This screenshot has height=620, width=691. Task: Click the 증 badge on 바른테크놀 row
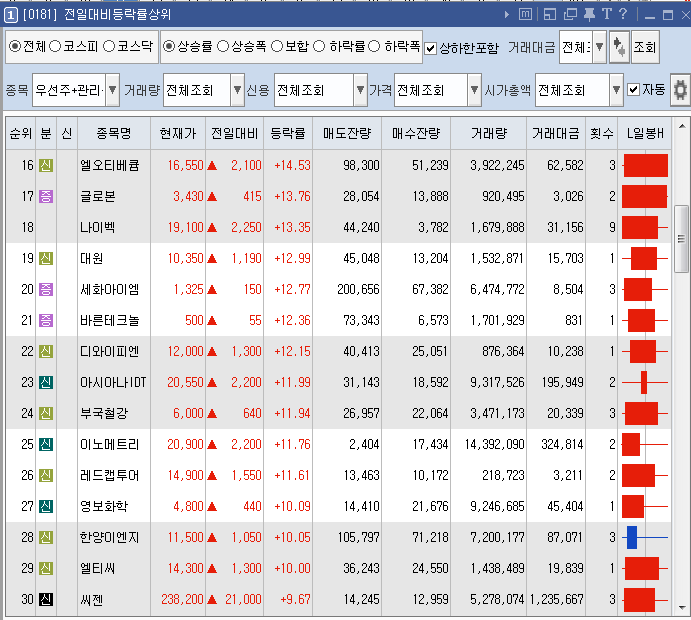(46, 320)
